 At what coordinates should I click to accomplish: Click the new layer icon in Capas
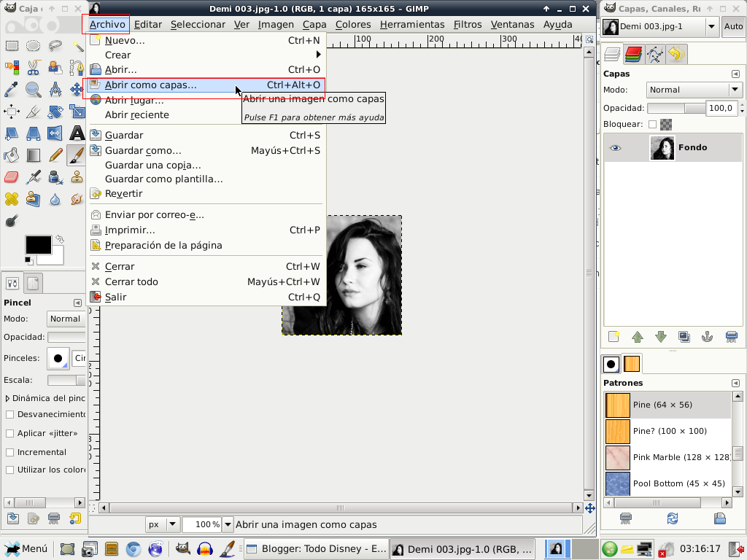coord(614,337)
